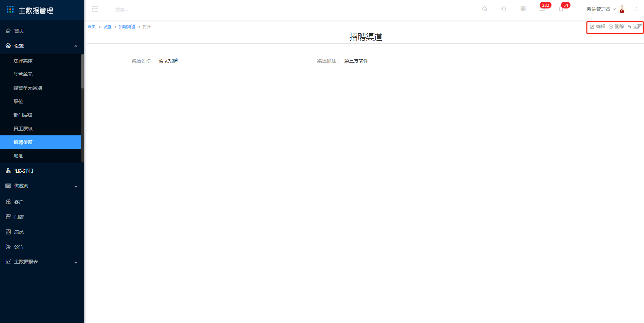Image resolution: width=644 pixels, height=323 pixels.
Task: Open messages icon with 182 badge
Action: 542,9
